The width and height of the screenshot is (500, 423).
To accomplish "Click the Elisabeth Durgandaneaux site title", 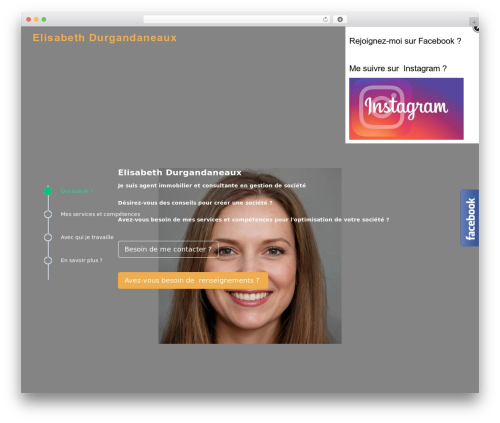I will tap(104, 38).
